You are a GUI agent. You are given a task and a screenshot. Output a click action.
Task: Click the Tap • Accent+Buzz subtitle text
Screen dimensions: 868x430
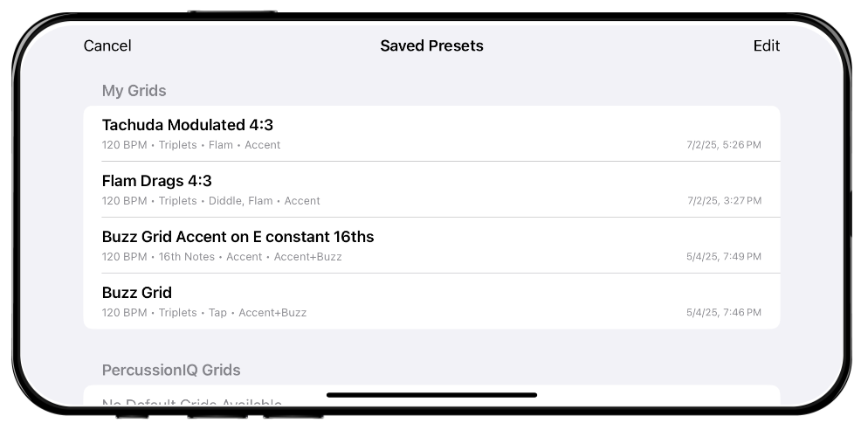click(258, 313)
